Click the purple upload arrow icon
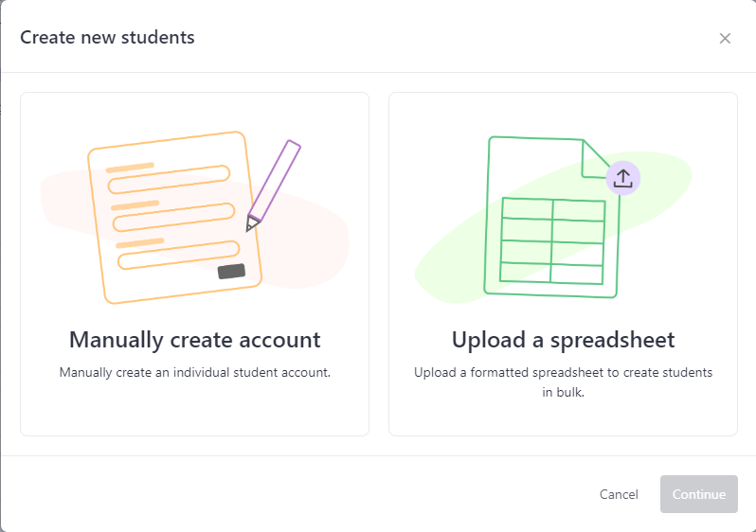Image resolution: width=756 pixels, height=532 pixels. (623, 178)
